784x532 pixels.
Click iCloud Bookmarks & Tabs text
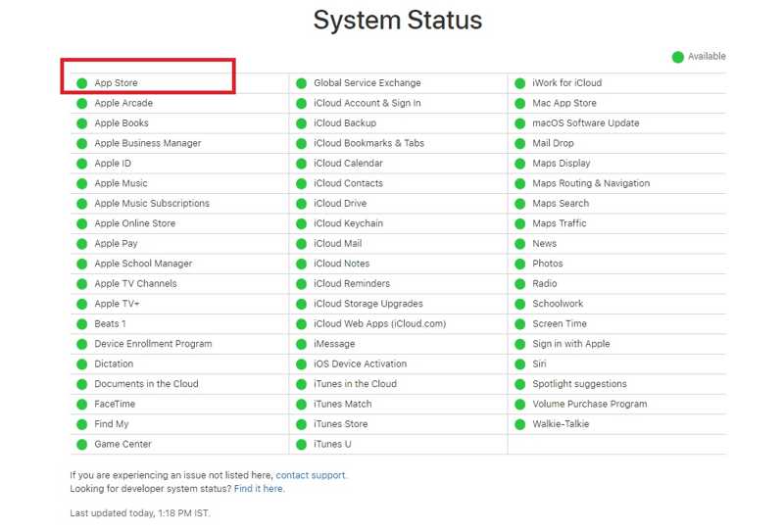tap(369, 143)
